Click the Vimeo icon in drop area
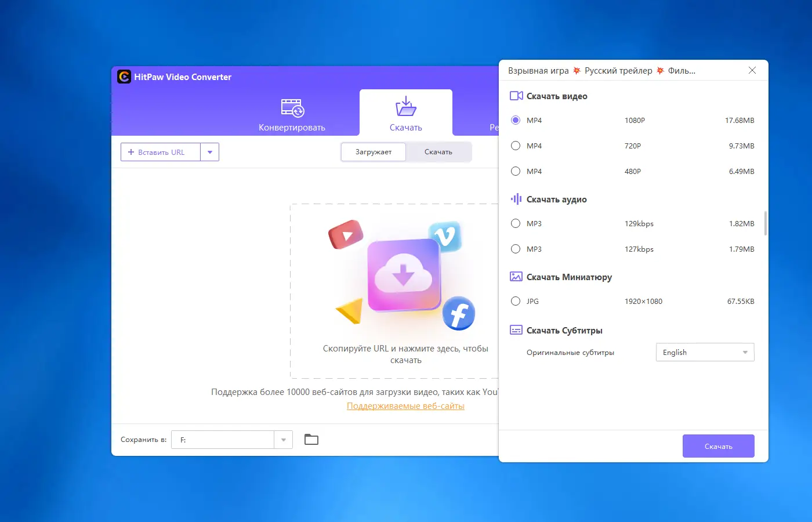Viewport: 812px width, 522px height. pos(445,236)
